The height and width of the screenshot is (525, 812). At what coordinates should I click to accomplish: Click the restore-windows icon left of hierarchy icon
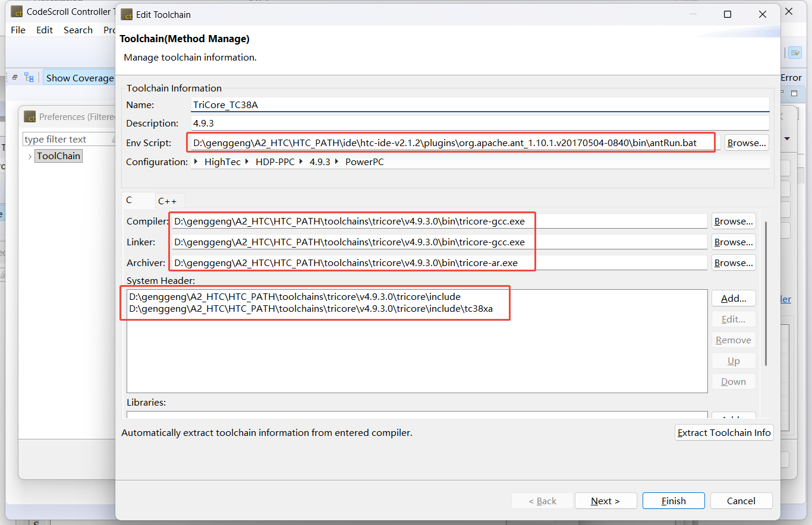click(x=15, y=78)
